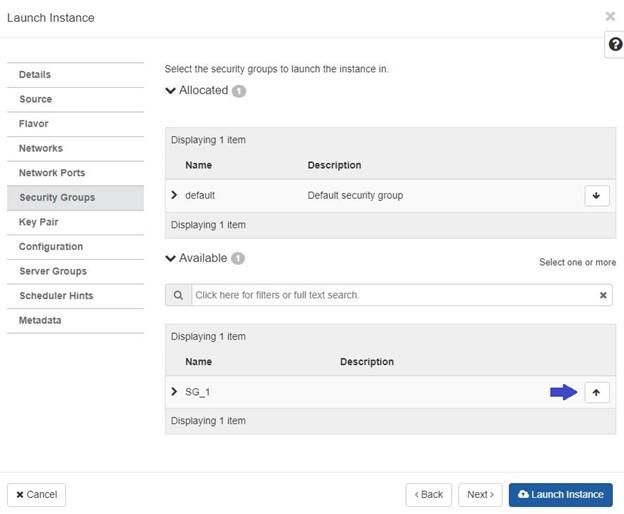Image resolution: width=624 pixels, height=514 pixels.
Task: Click the Allocated count badge
Action: coord(239,91)
